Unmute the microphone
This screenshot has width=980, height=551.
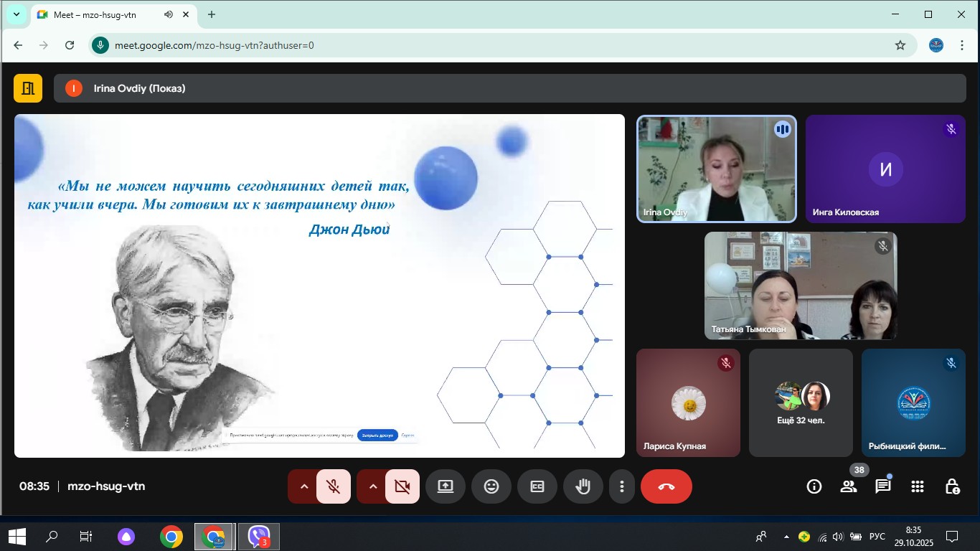click(x=334, y=486)
